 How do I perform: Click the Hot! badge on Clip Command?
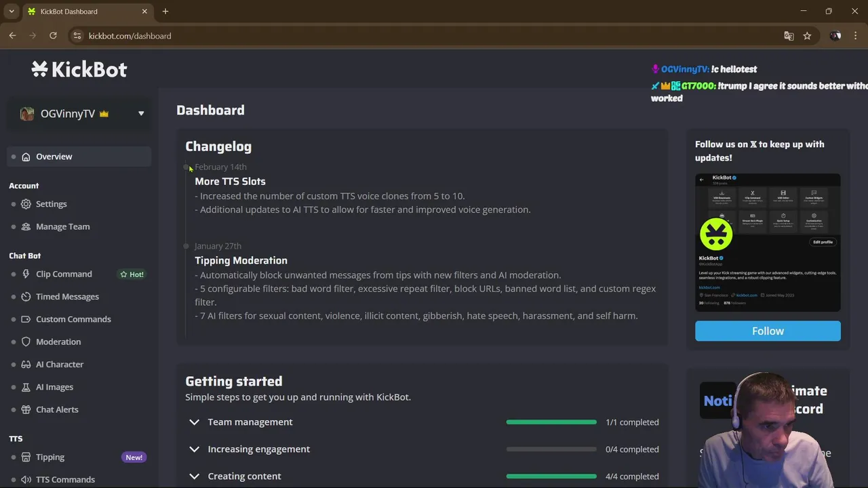click(x=132, y=274)
